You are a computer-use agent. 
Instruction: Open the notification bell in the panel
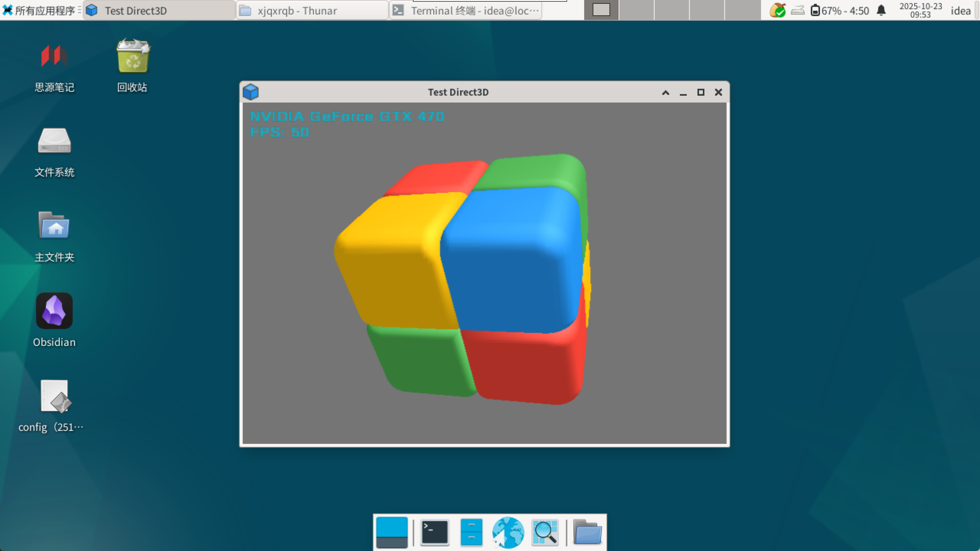(x=881, y=10)
